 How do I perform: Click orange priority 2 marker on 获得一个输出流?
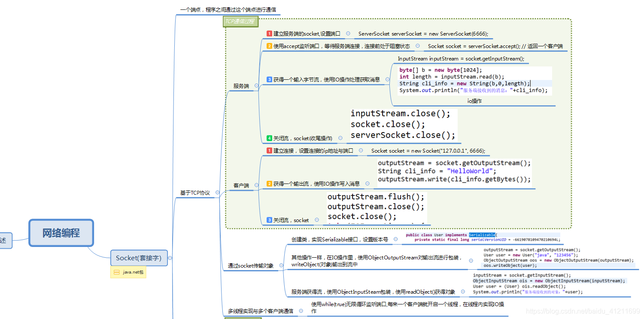269,184
